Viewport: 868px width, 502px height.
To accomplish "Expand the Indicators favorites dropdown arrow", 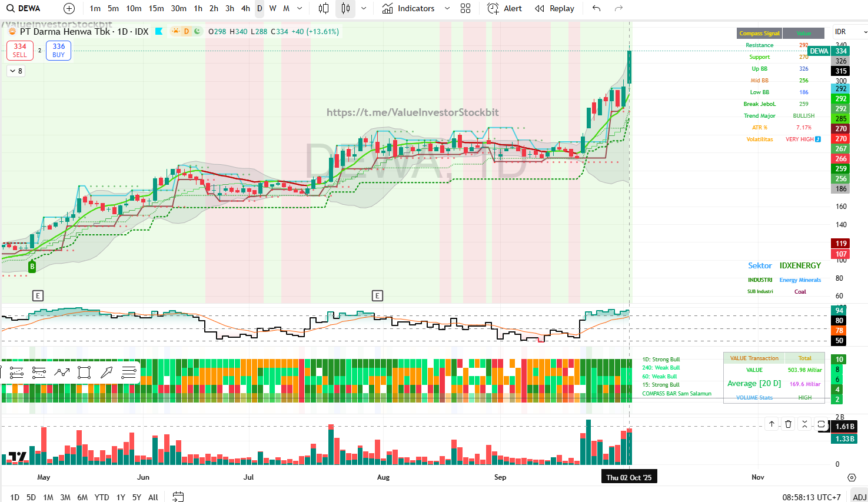I will point(447,8).
